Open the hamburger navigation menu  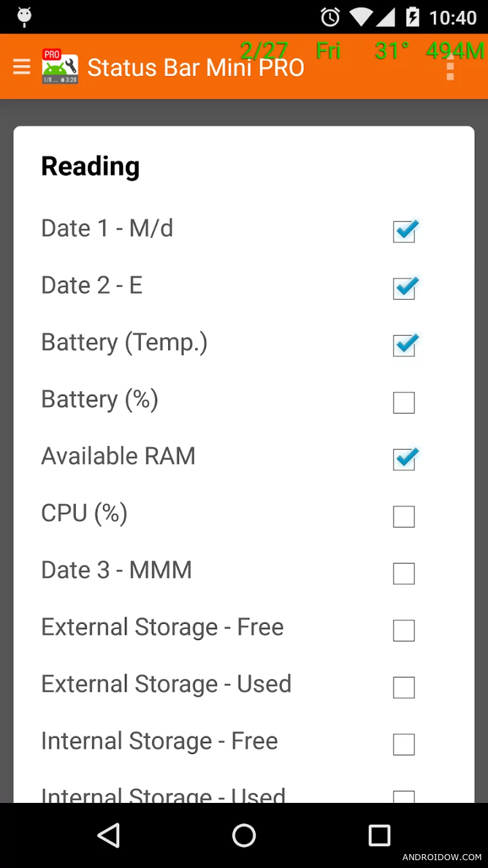(22, 66)
